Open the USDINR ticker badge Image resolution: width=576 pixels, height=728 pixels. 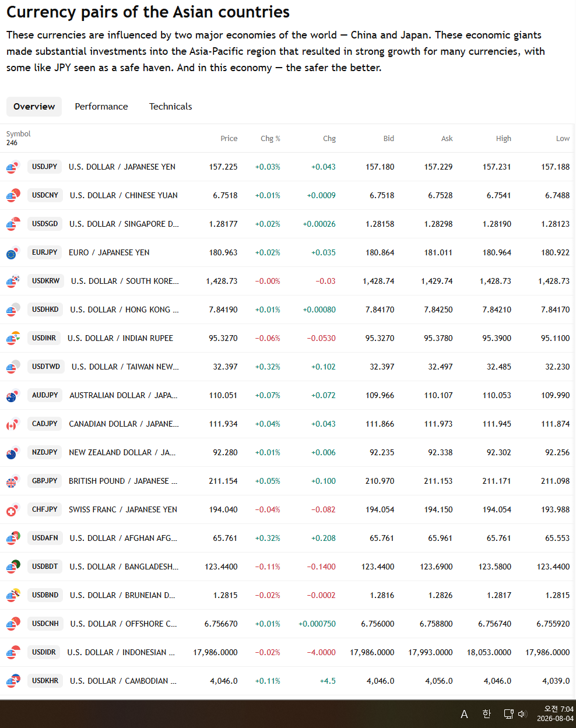click(x=44, y=338)
